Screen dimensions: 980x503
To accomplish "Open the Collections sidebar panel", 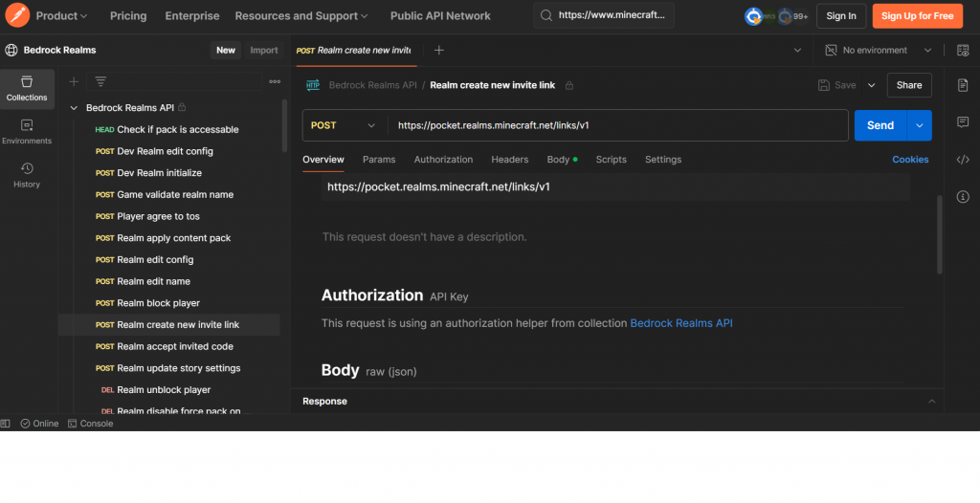I will 27,88.
